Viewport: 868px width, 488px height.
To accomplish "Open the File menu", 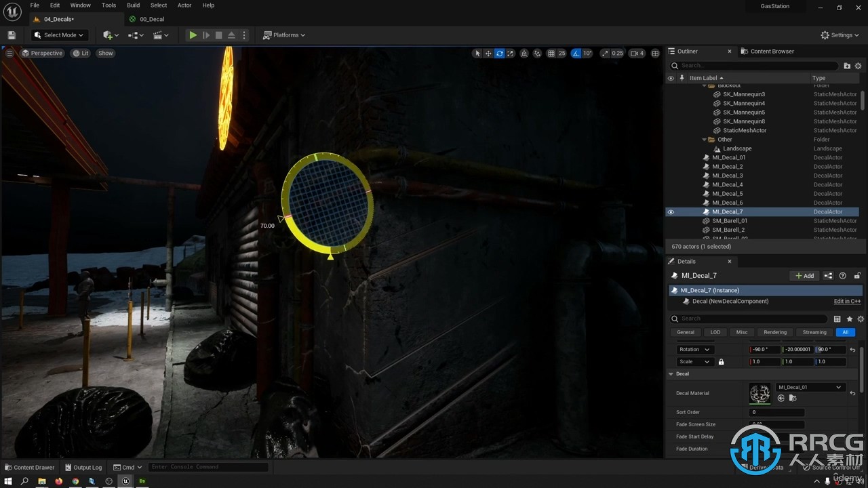I will click(35, 5).
